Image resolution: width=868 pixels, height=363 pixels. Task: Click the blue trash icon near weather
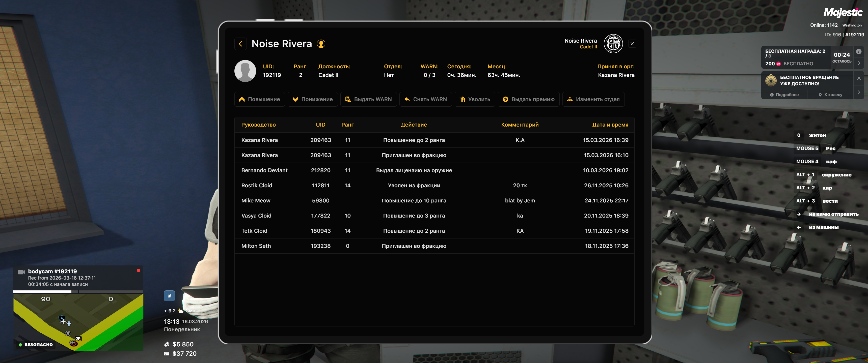(x=169, y=296)
